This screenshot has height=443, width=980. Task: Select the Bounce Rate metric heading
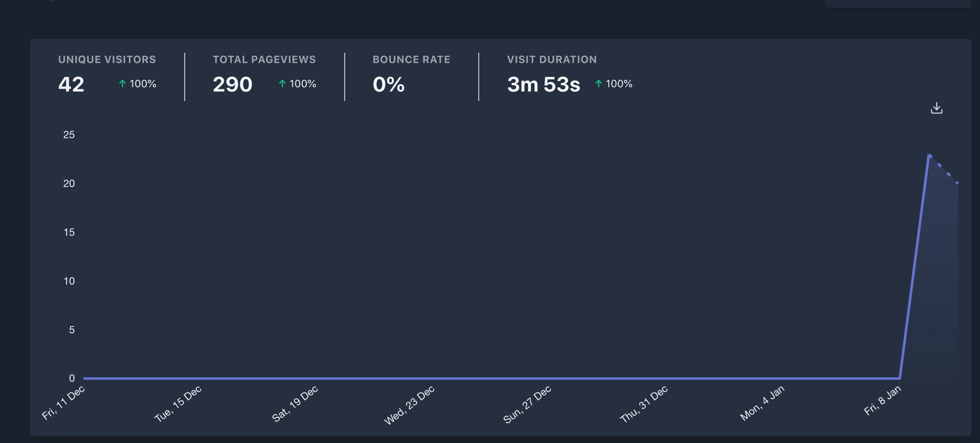tap(411, 60)
